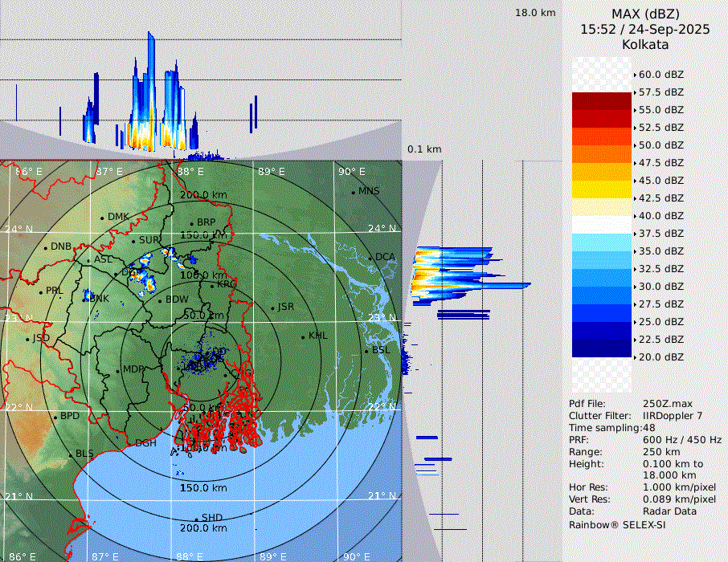Viewport: 728px width, 562px height.
Task: Click the DMK station dot
Action: click(x=102, y=218)
